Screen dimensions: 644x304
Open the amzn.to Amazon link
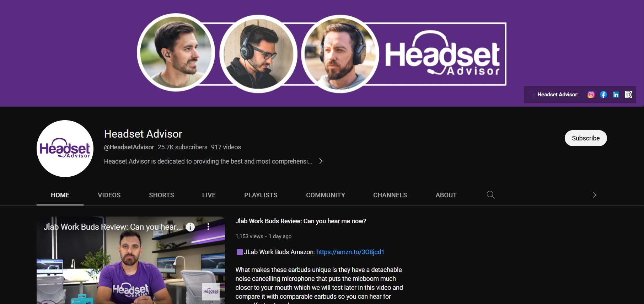point(350,252)
